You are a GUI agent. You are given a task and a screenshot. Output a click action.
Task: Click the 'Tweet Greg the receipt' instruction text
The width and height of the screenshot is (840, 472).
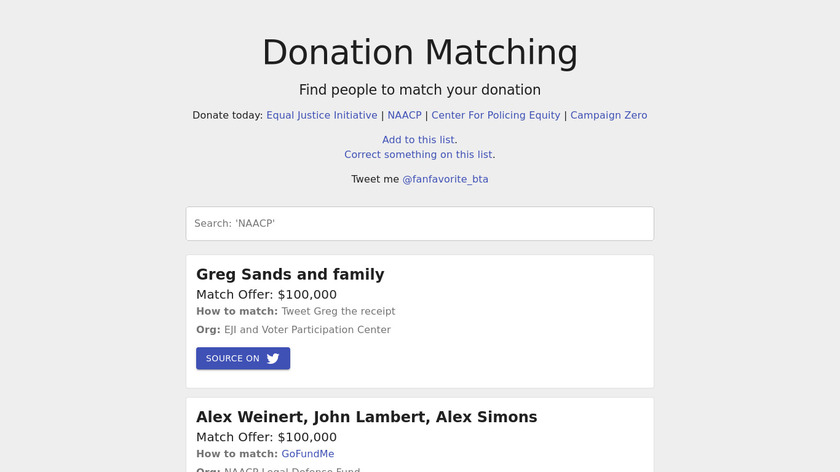[338, 312]
